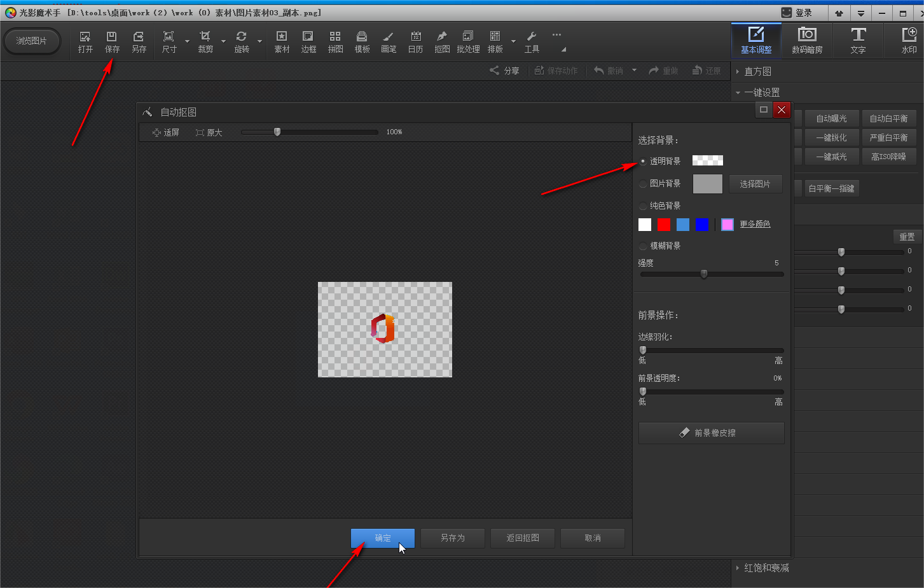Open the 尺寸 dropdown arrow
This screenshot has width=924, height=588.
(x=187, y=42)
